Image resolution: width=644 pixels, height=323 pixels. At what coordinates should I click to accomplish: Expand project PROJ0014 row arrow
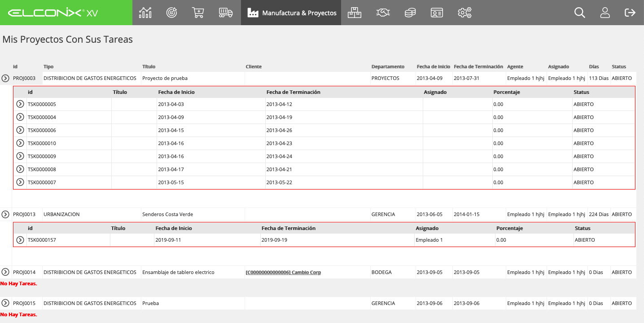pyautogui.click(x=5, y=272)
